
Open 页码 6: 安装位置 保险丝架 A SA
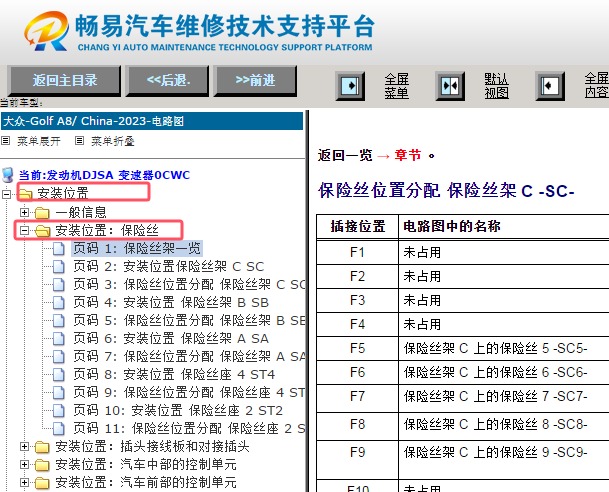pos(171,338)
